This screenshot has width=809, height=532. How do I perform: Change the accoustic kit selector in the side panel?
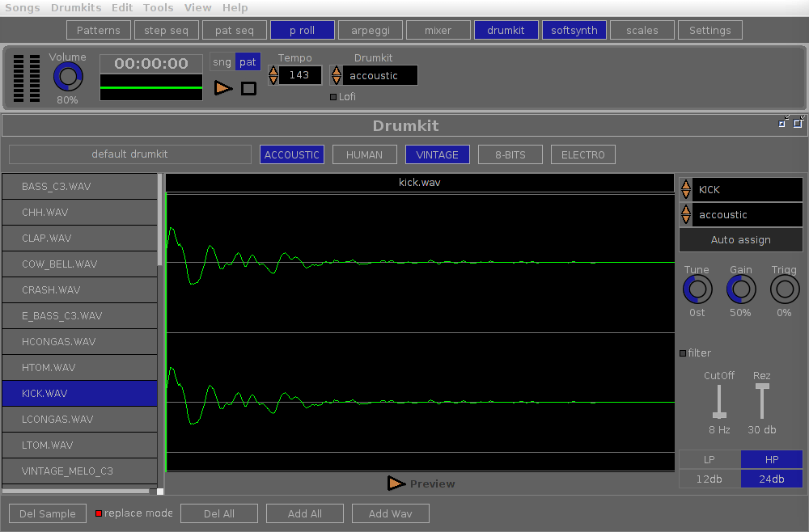(686, 214)
